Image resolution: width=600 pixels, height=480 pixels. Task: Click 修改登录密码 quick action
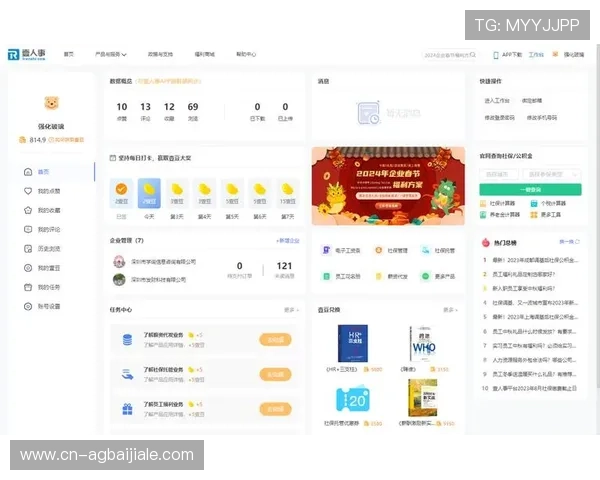(499, 118)
